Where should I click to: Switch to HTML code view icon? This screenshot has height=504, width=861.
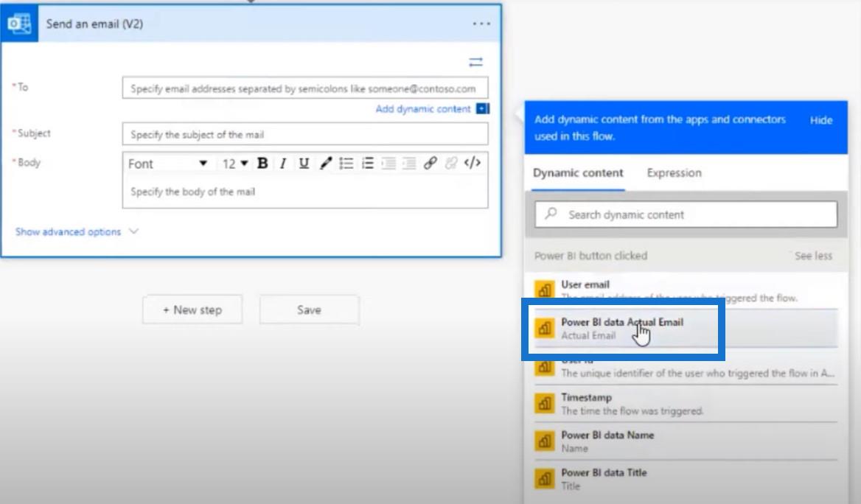point(473,163)
